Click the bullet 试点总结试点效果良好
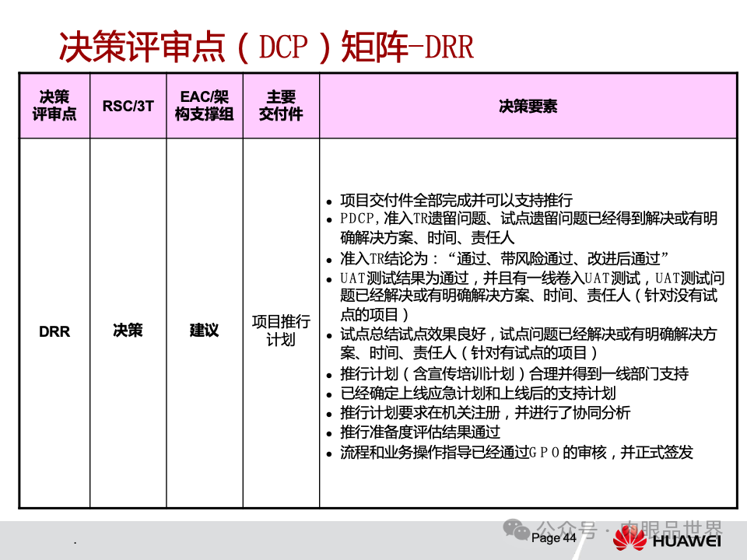 point(528,343)
